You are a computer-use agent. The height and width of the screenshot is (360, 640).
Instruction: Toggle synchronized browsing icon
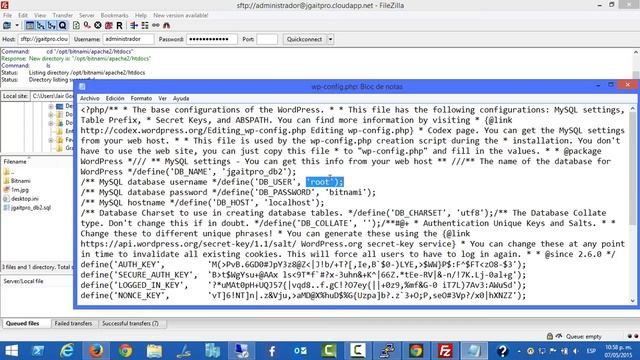click(156, 25)
